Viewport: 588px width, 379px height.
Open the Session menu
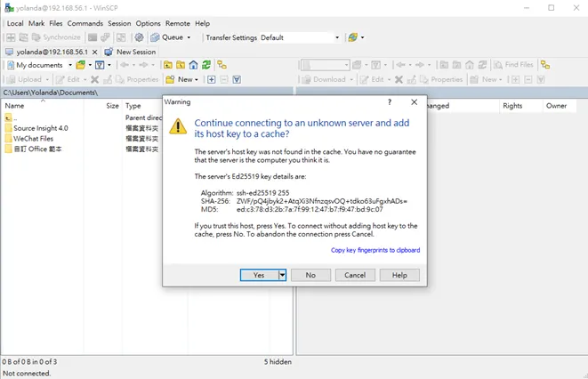click(119, 23)
